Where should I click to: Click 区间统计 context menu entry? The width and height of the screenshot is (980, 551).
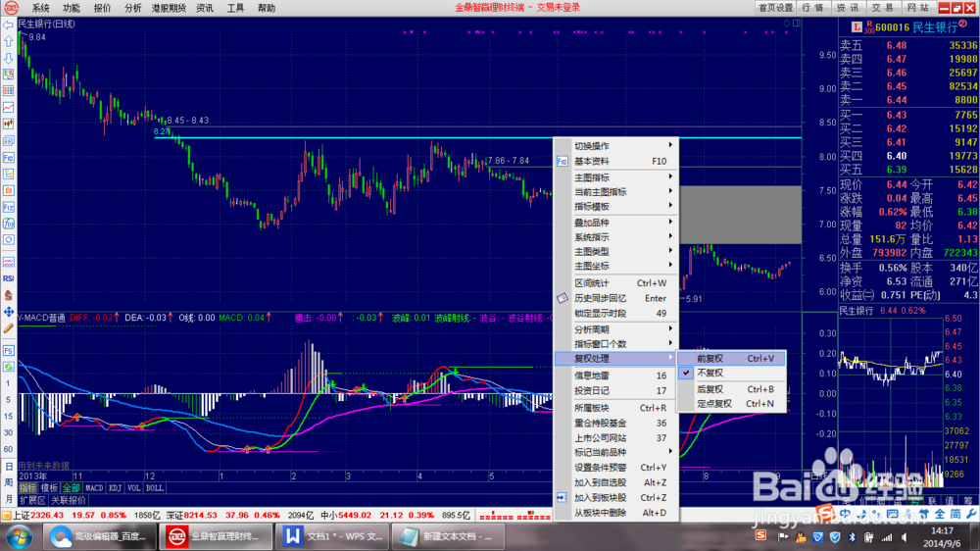coord(615,283)
